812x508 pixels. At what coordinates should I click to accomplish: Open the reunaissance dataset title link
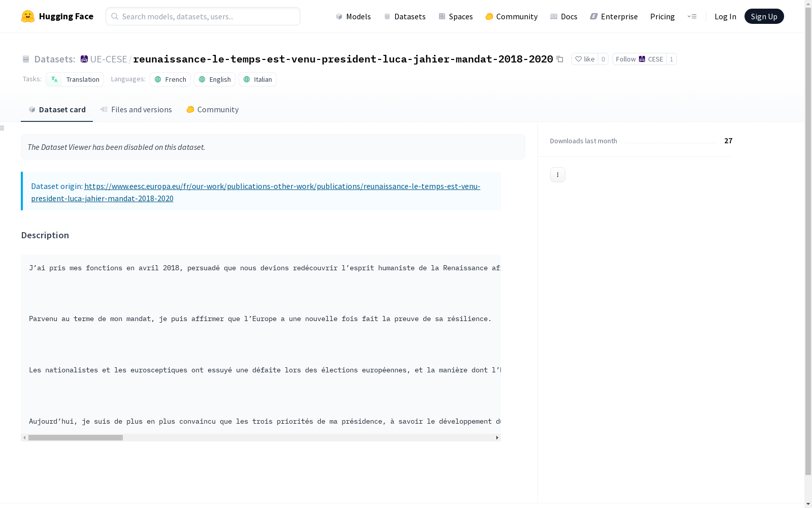click(343, 59)
